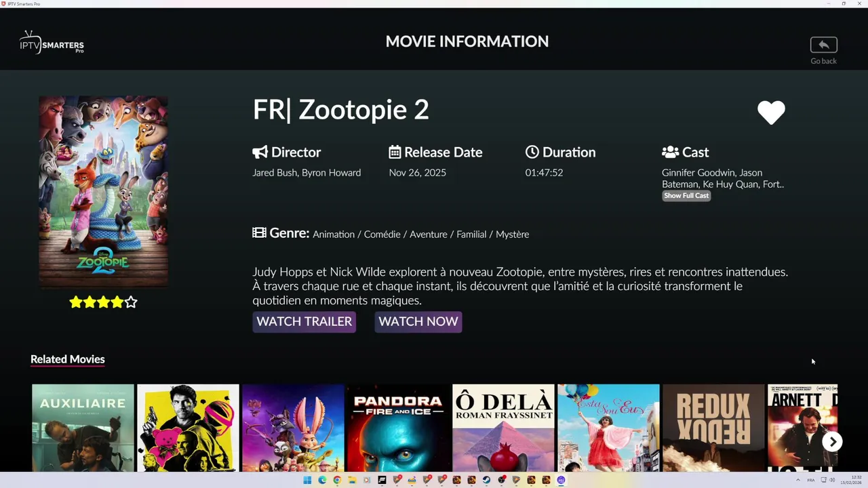Click the Zootopie 2 poster image
The height and width of the screenshot is (488, 868).
pos(103,191)
